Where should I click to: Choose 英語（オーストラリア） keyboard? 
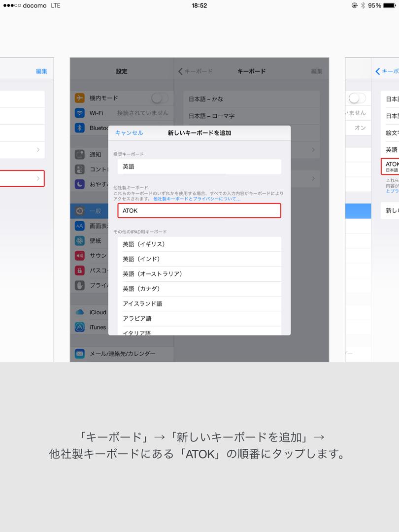click(199, 274)
